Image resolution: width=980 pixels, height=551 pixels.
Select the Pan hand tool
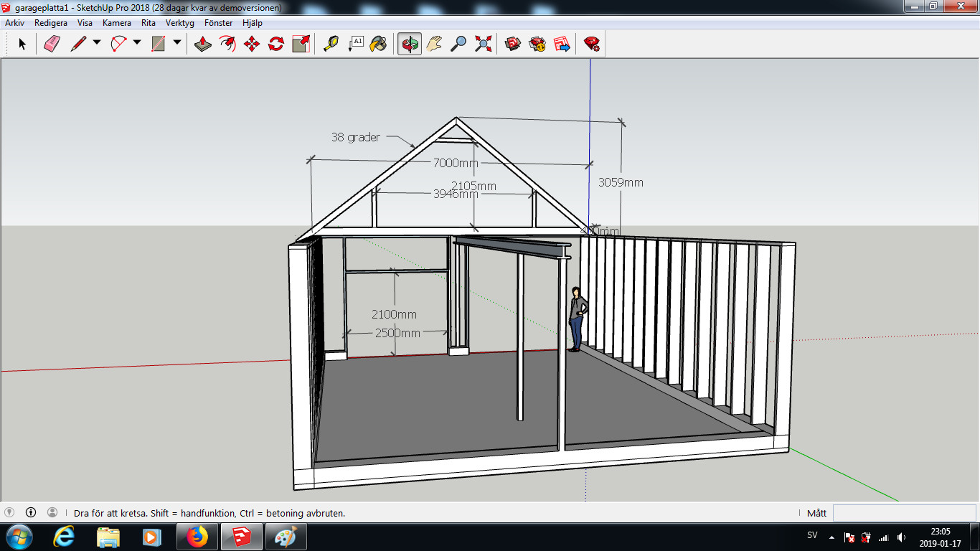click(x=434, y=44)
